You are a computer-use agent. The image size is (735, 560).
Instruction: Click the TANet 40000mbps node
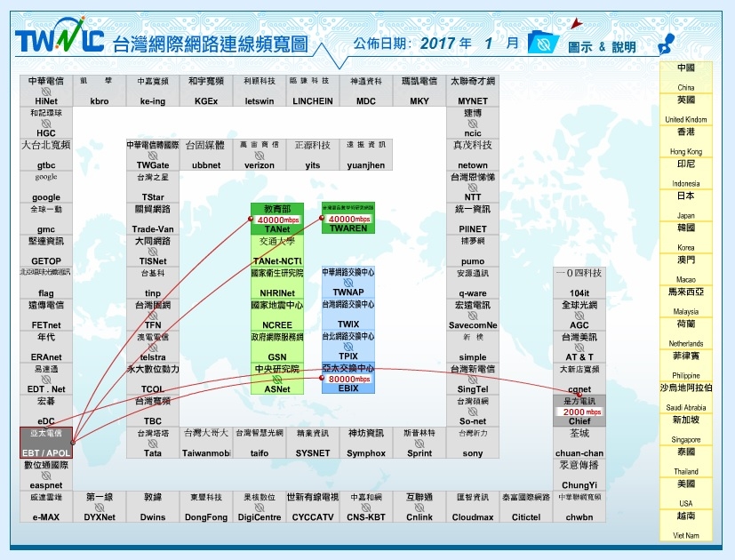(x=277, y=219)
